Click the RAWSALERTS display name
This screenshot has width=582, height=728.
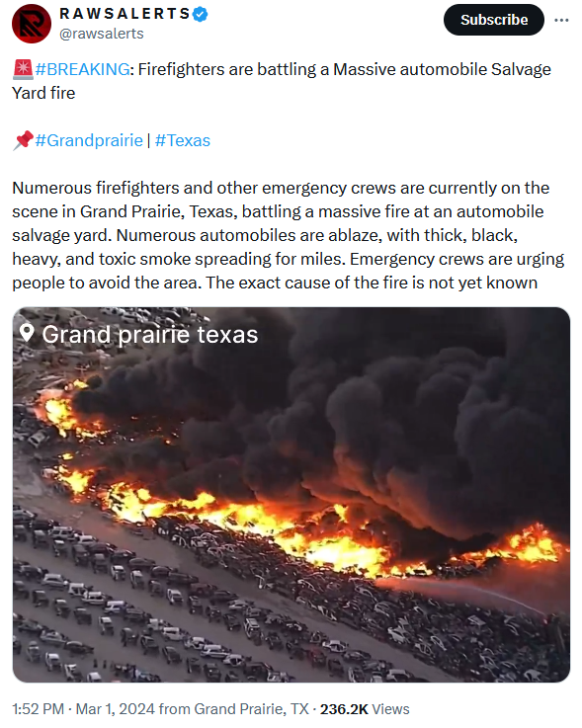click(125, 14)
